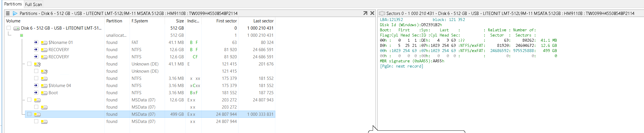This screenshot has width=644, height=133.
Task: Open volume arrow for Boot volume
Action: pos(36,92)
